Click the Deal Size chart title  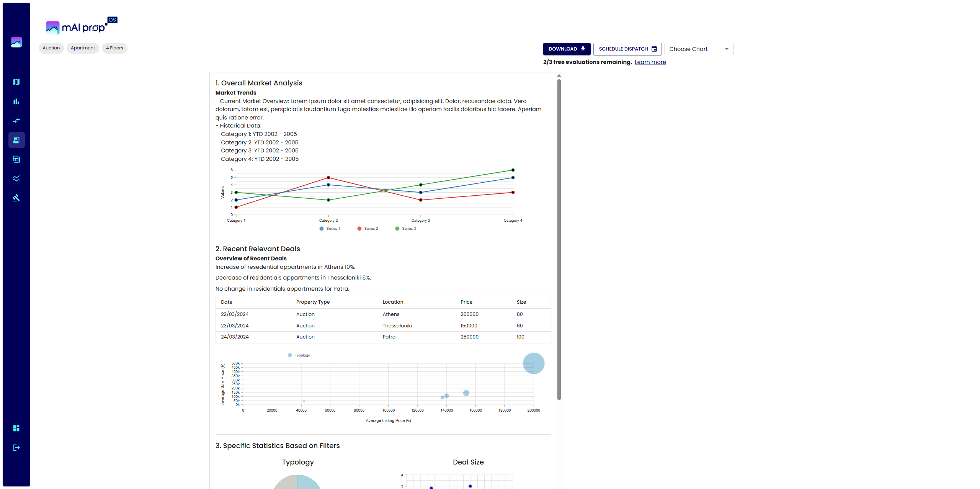pos(468,462)
